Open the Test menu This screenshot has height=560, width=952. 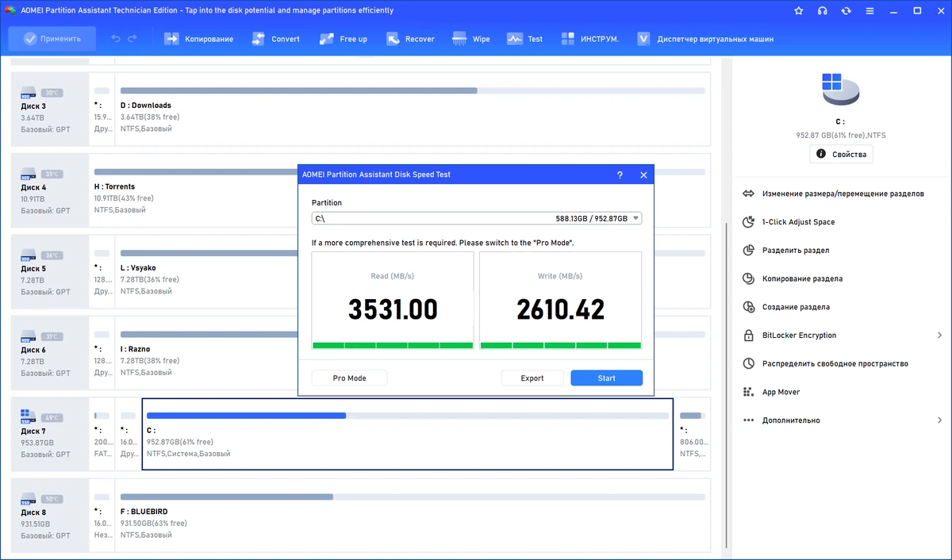(x=525, y=39)
